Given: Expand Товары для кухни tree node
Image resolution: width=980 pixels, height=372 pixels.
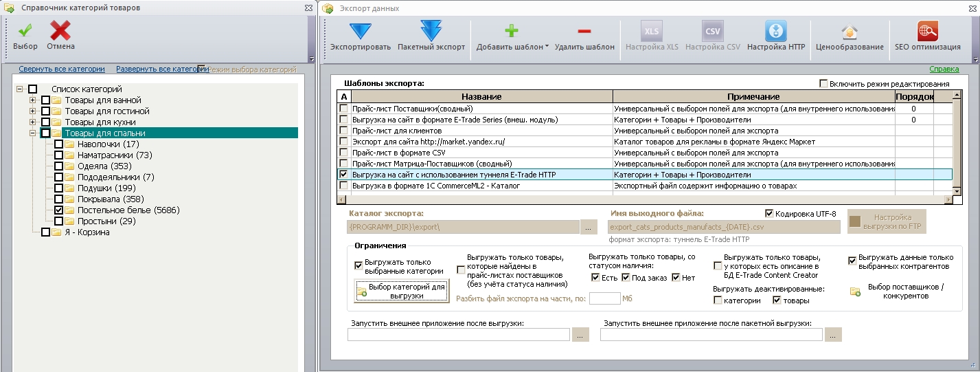Looking at the screenshot, I should click(32, 122).
